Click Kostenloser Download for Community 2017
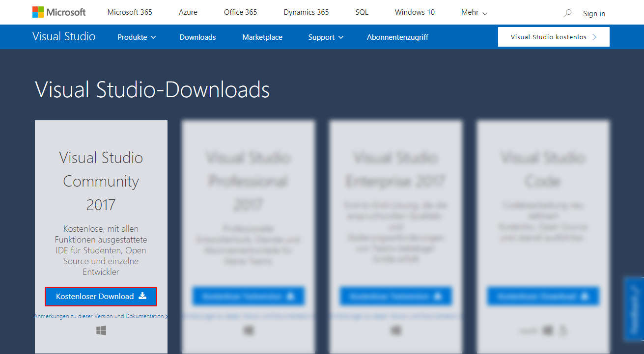 101,296
